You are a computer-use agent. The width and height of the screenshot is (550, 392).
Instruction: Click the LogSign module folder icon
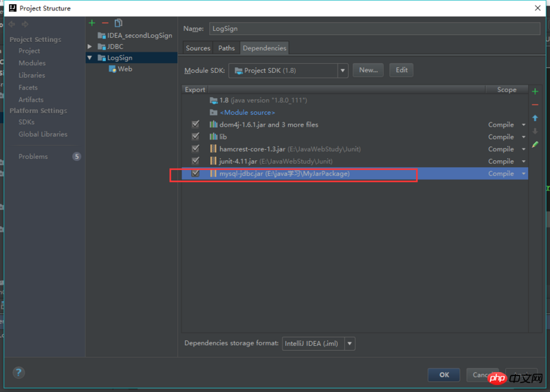pyautogui.click(x=102, y=58)
